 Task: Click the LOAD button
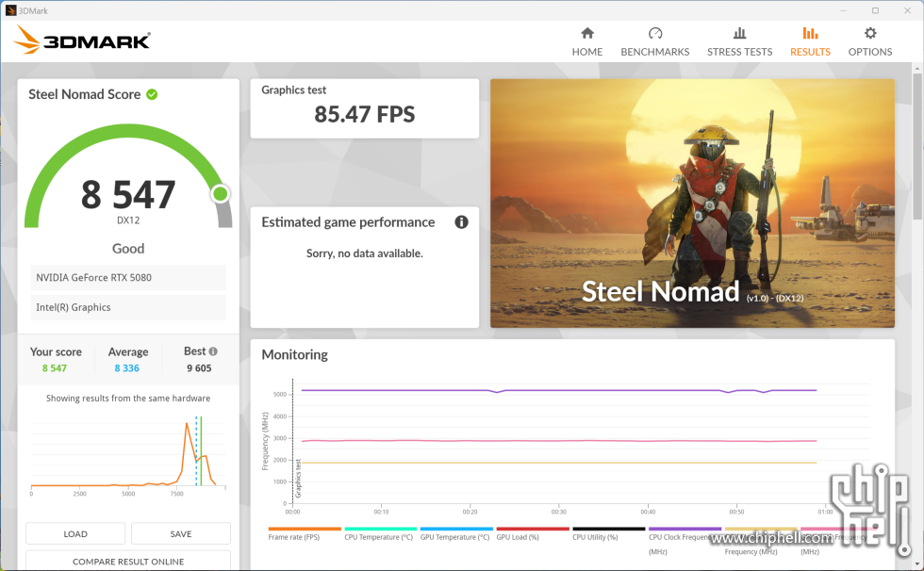tap(75, 533)
